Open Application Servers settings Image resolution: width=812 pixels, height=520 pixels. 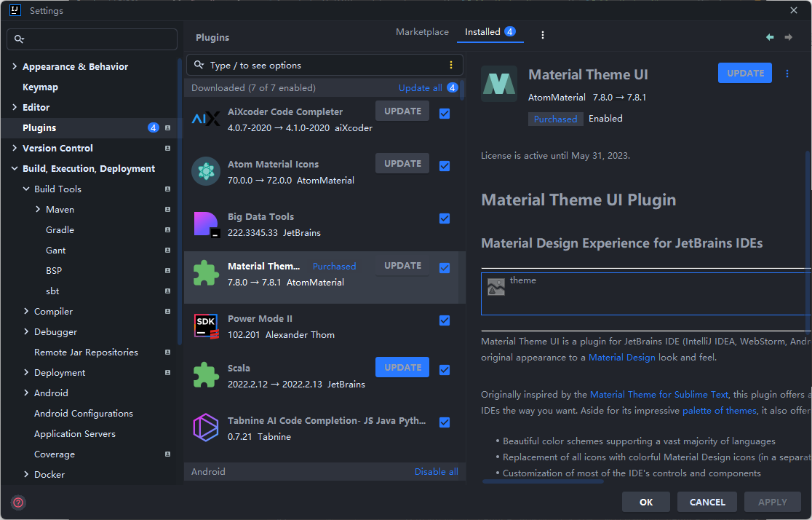(74, 434)
